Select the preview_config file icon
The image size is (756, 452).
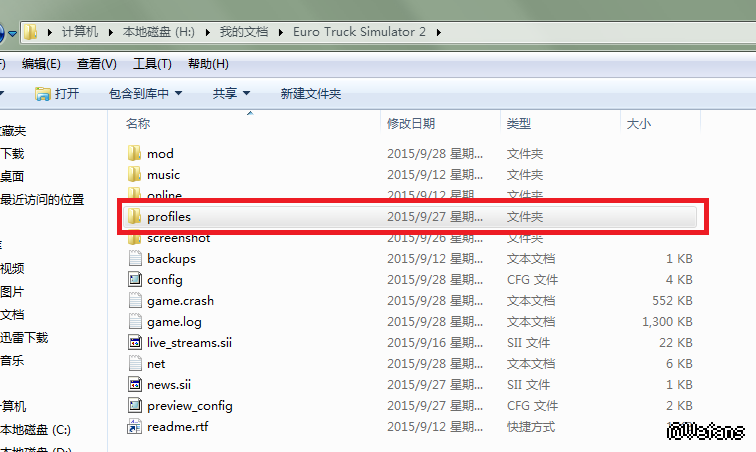135,405
